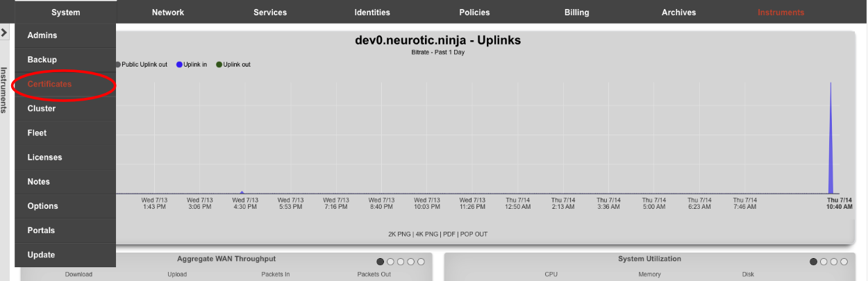Select first dot in System Utilization panel
This screenshot has width=868, height=281.
(813, 262)
